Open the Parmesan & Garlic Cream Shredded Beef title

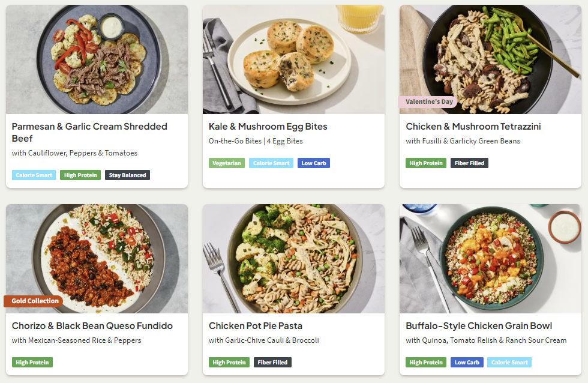89,132
